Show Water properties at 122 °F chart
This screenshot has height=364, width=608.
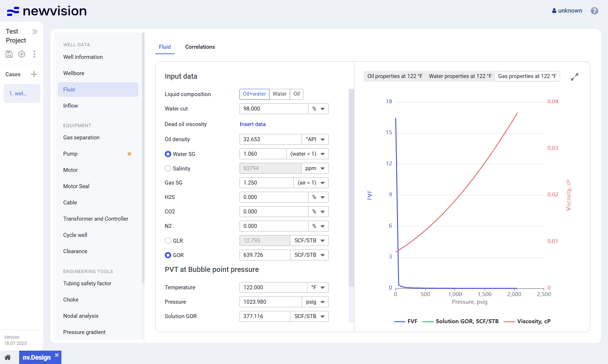coord(460,76)
